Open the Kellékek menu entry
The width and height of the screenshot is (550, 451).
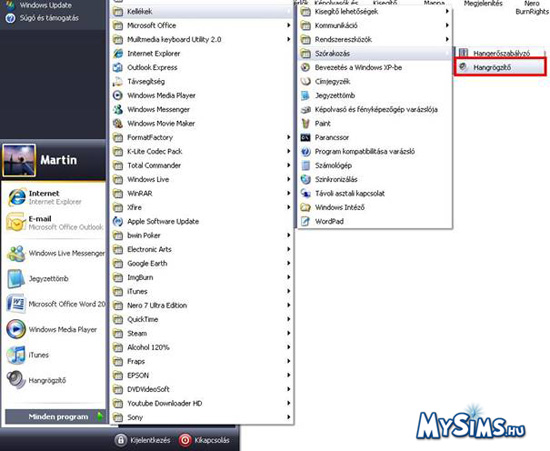[201, 12]
